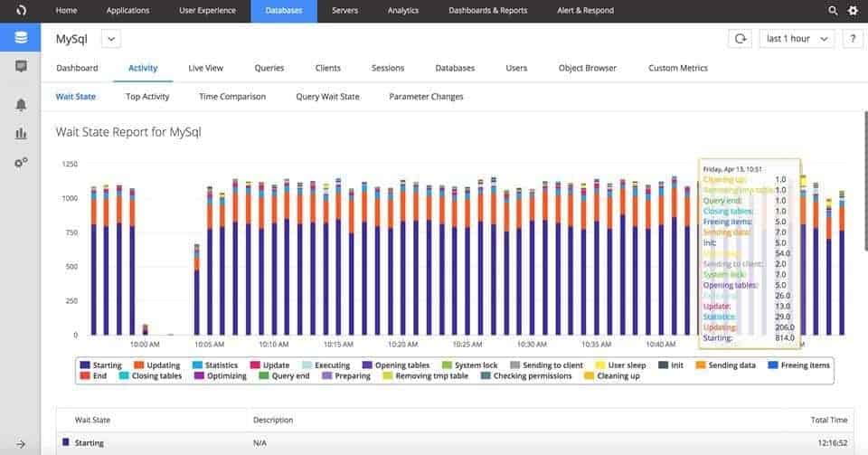Switch to the Users tab
868x455 pixels.
[516, 68]
